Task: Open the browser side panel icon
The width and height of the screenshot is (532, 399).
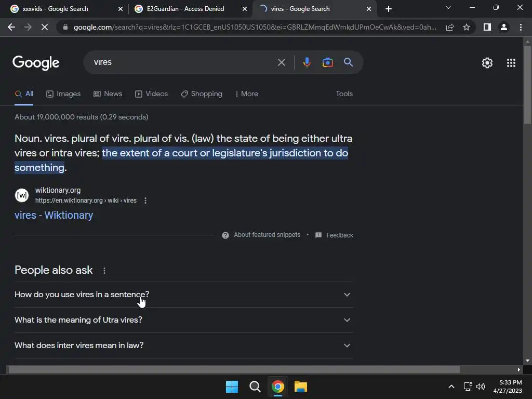Action: point(487,27)
